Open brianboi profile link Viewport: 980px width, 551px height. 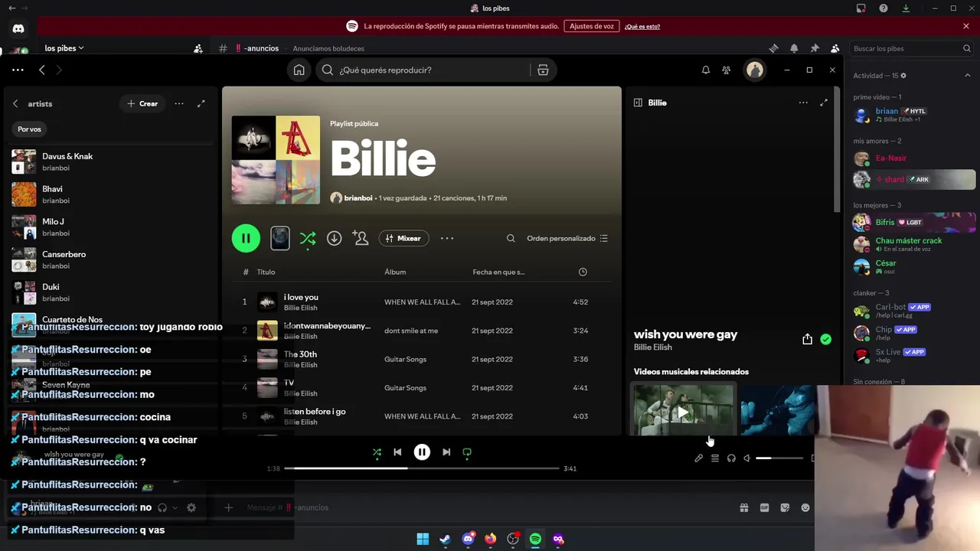tap(358, 197)
